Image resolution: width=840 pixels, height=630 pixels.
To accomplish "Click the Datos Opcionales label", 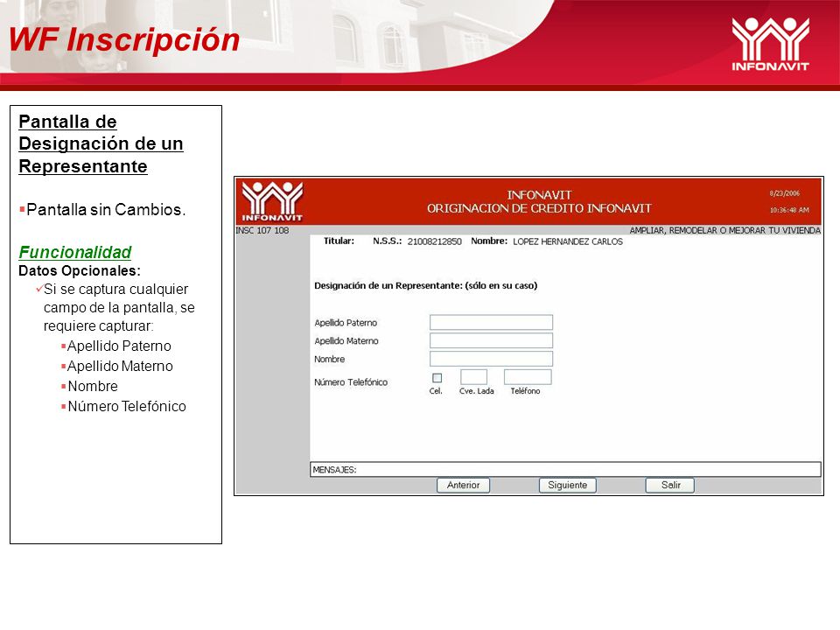I will pyautogui.click(x=80, y=270).
